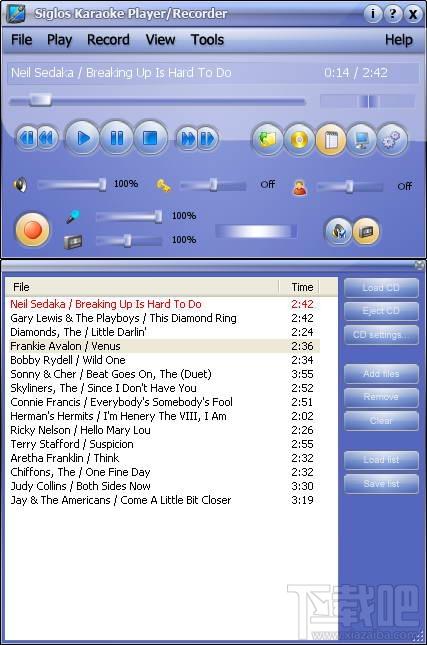
Task: Click the Add files button
Action: pyautogui.click(x=381, y=374)
